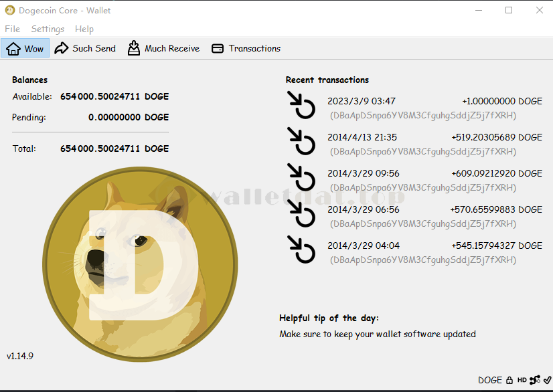Open the File menu
The width and height of the screenshot is (553, 392).
(x=13, y=29)
